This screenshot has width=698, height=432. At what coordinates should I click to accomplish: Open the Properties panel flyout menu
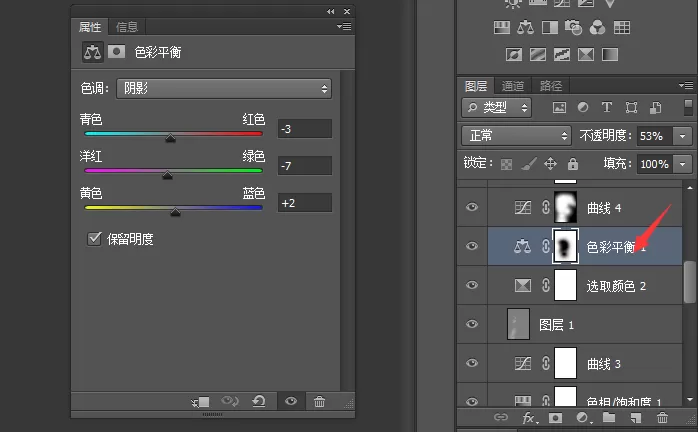344,27
